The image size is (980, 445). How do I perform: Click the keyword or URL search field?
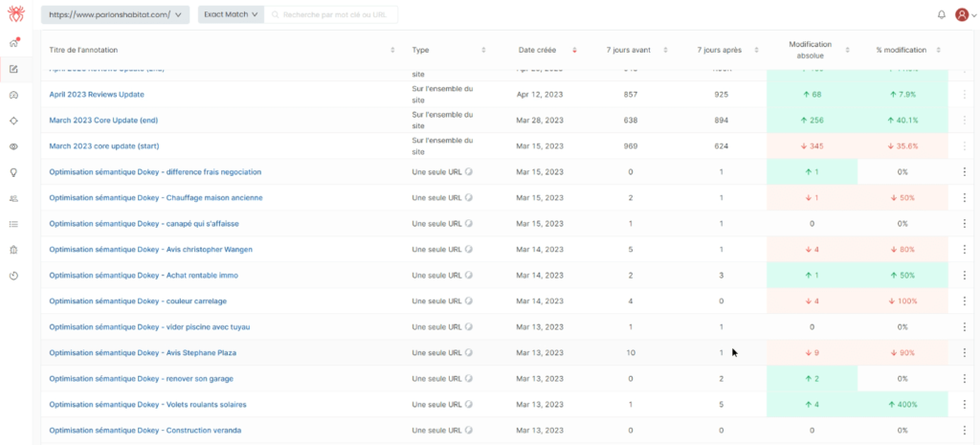click(x=330, y=14)
